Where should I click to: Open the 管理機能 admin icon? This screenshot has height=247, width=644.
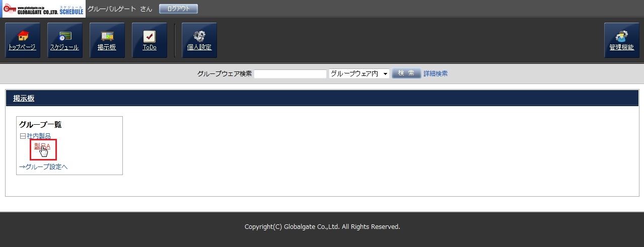point(621,40)
